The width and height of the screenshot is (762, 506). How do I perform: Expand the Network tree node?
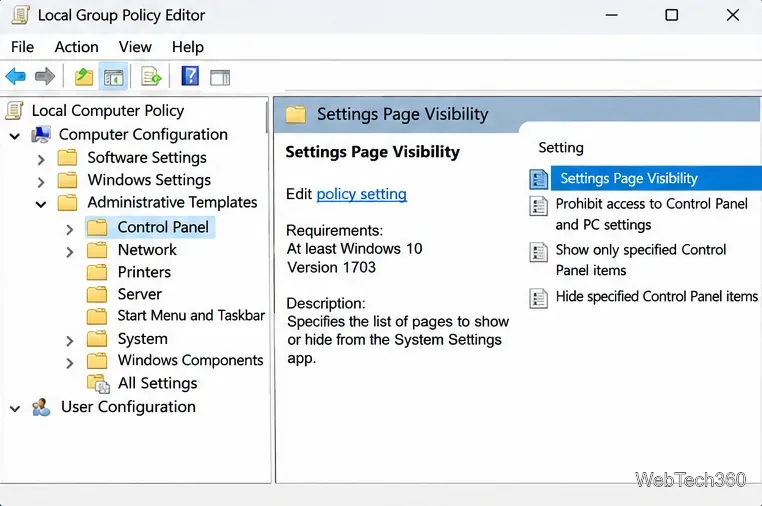[x=70, y=252]
